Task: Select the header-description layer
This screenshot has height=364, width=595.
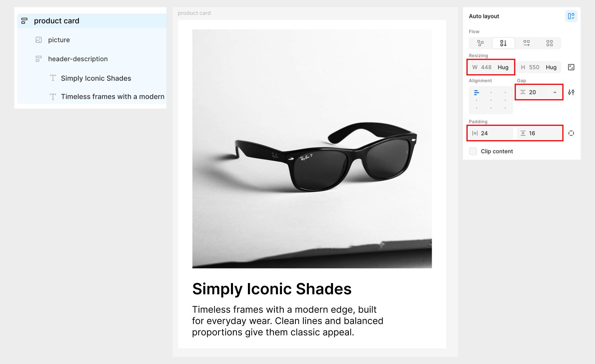Action: click(x=92, y=59)
